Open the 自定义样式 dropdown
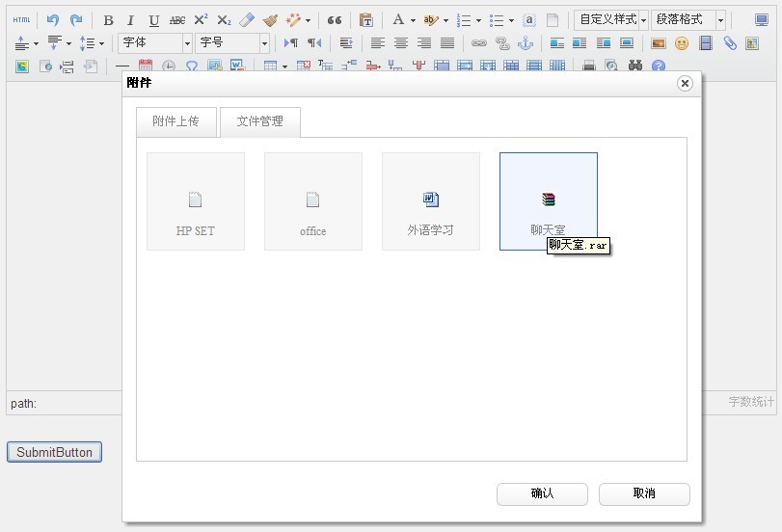Image resolution: width=782 pixels, height=532 pixels. coord(611,20)
